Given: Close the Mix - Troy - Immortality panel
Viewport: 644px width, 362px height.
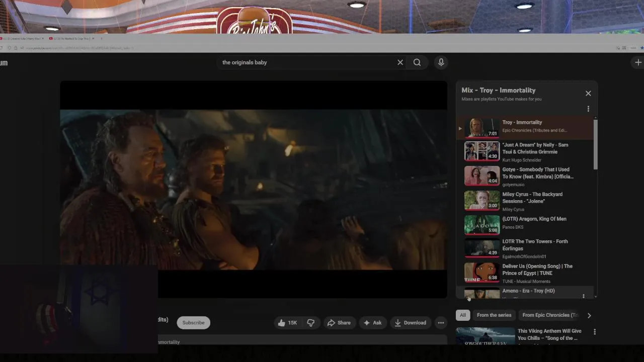Looking at the screenshot, I should (x=588, y=93).
